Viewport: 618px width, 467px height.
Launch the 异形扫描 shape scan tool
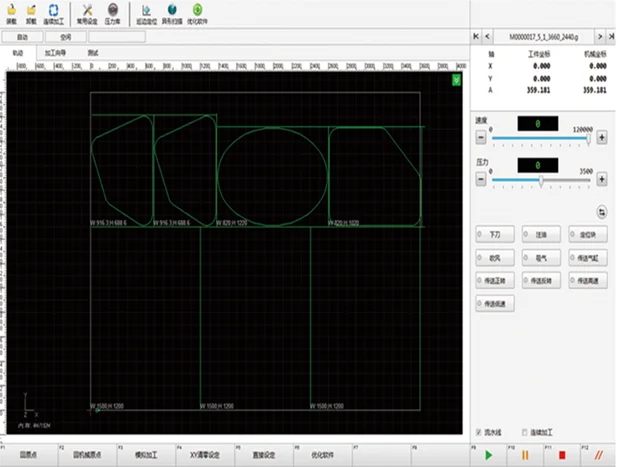(171, 13)
